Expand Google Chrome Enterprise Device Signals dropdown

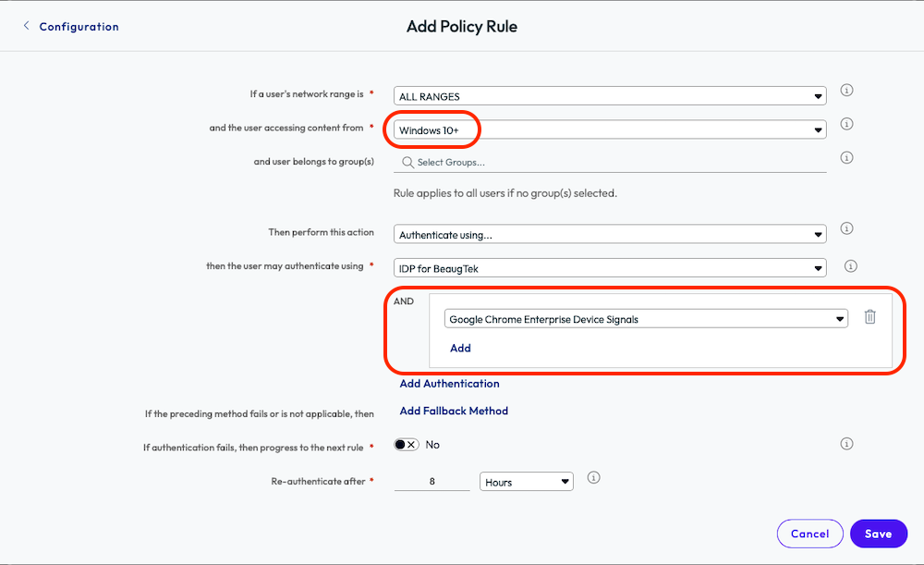pos(646,319)
